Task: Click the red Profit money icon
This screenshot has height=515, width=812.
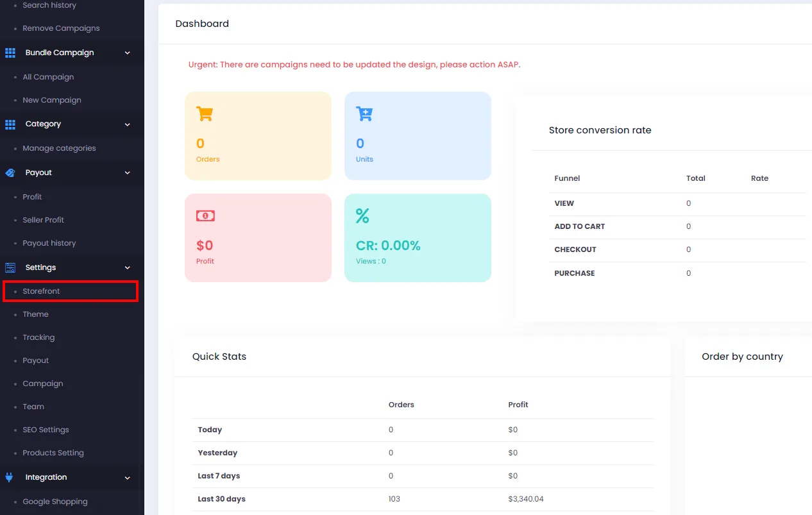Action: pyautogui.click(x=205, y=216)
